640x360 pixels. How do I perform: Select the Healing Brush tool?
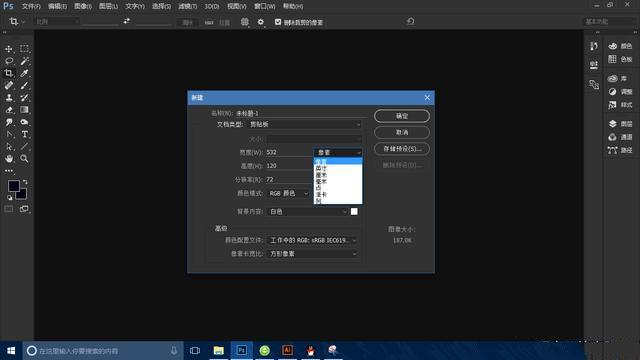pos(9,86)
